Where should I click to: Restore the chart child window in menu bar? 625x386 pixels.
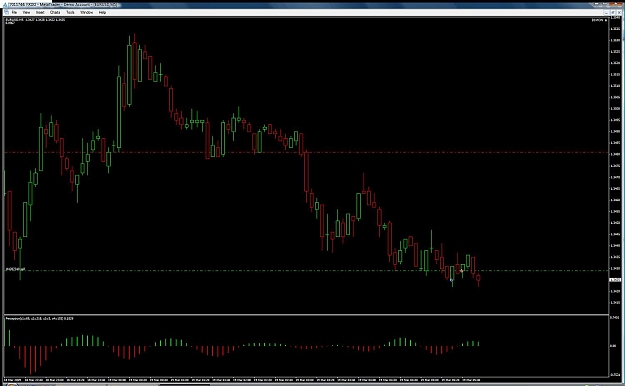coord(613,13)
